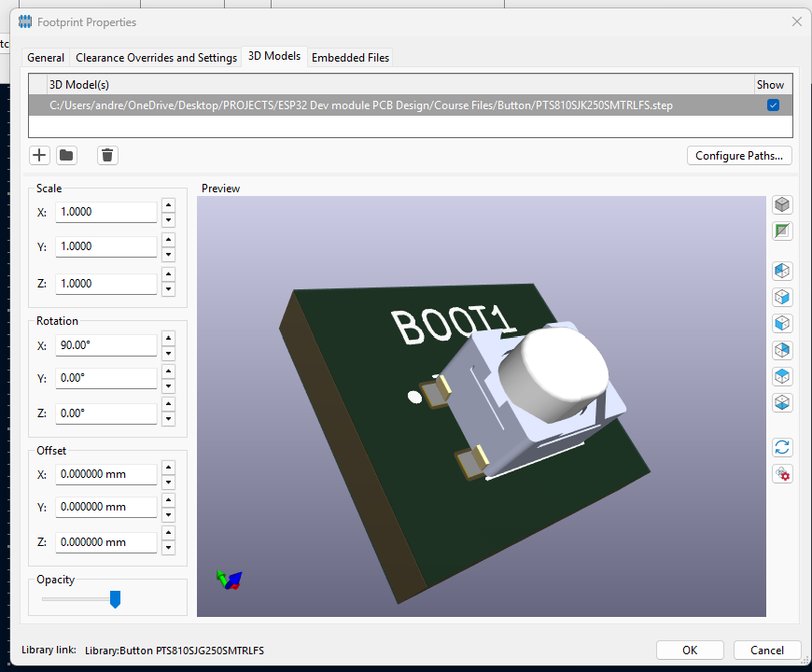Switch to the General tab
Screen dimensions: 812x672
[x=45, y=57]
